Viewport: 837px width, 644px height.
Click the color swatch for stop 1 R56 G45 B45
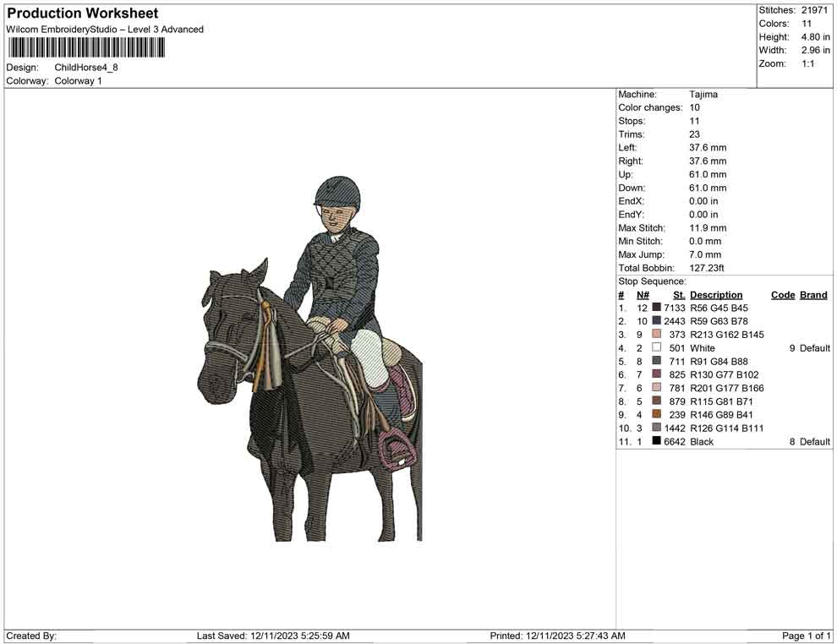(657, 308)
